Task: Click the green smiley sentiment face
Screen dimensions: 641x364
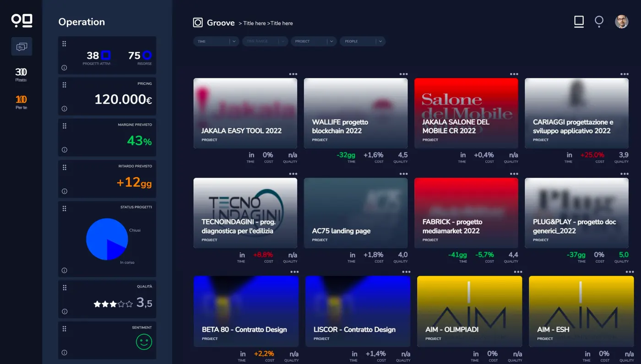Action: pos(144,342)
